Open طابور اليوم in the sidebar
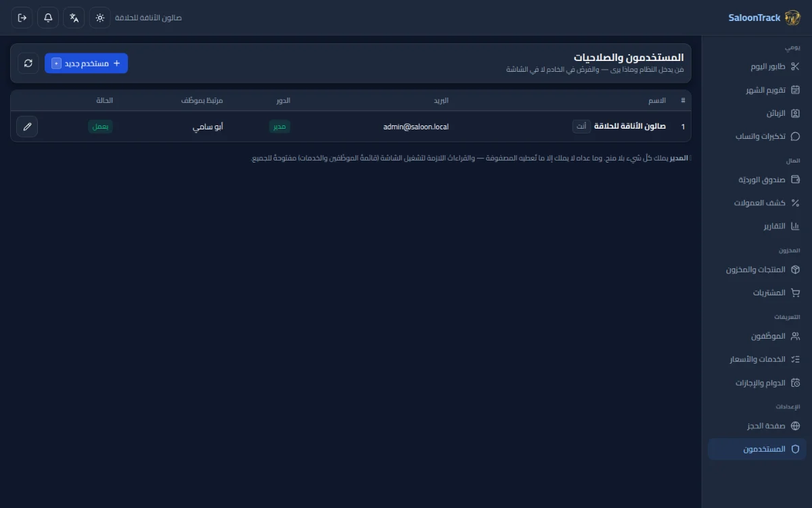This screenshot has width=812, height=508. pos(757,66)
